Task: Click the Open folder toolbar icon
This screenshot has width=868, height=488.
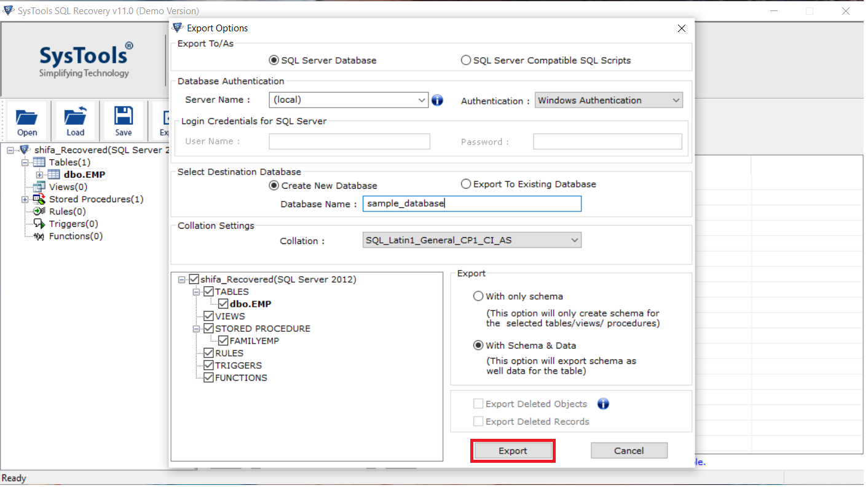Action: (x=27, y=117)
